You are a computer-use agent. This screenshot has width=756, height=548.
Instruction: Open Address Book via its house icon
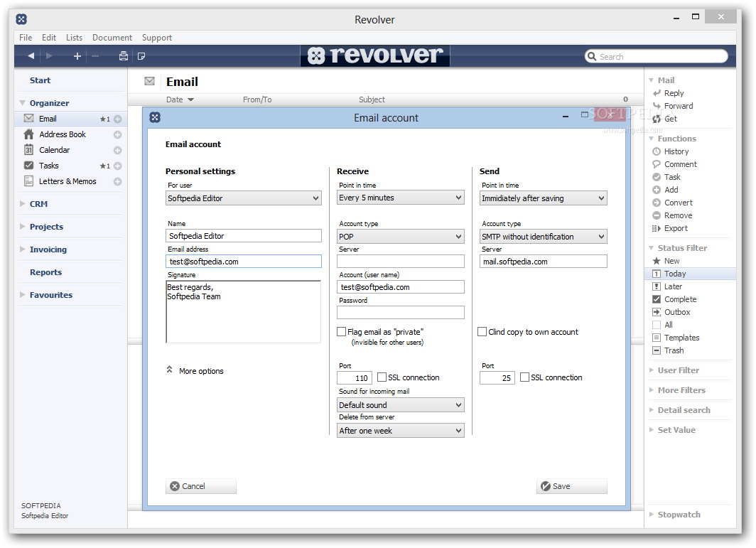(x=29, y=134)
